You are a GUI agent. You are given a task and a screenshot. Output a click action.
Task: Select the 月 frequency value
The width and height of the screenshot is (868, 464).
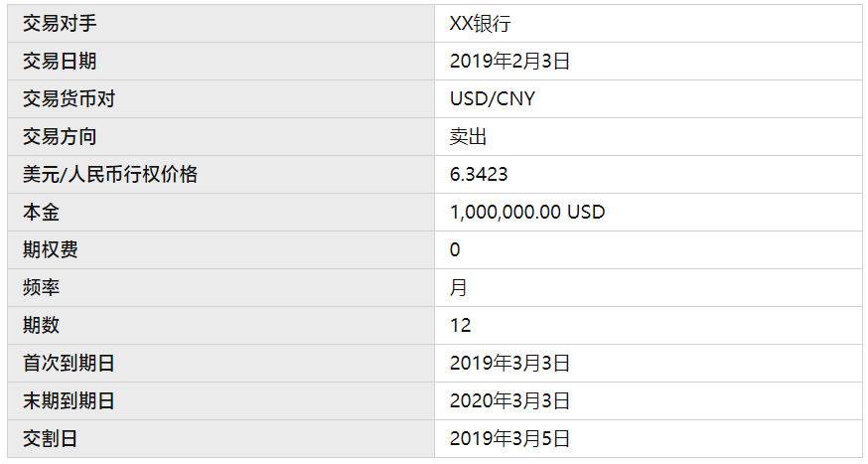[x=459, y=287]
